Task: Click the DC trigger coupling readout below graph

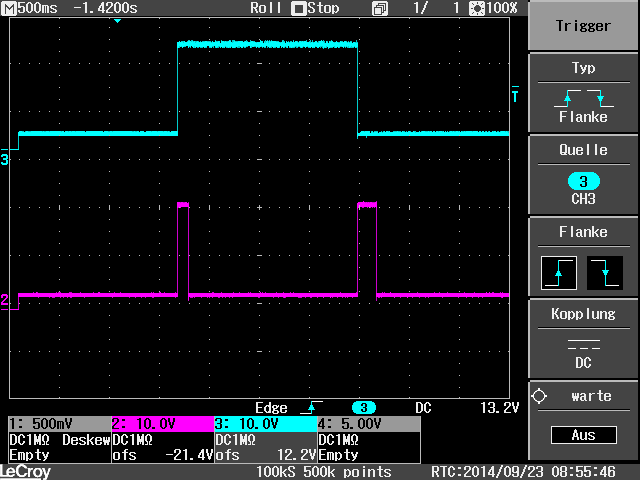Action: pyautogui.click(x=423, y=408)
